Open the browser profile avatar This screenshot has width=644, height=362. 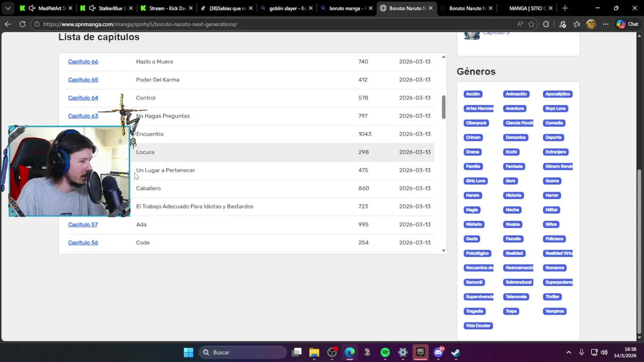[591, 24]
